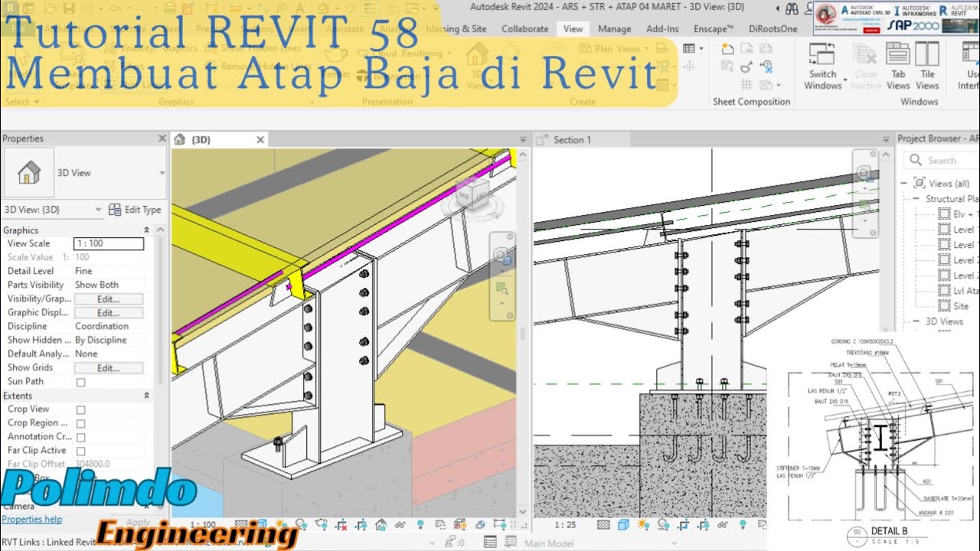
Task: Click the Views (all) node icon in Project Browser
Action: 920,183
